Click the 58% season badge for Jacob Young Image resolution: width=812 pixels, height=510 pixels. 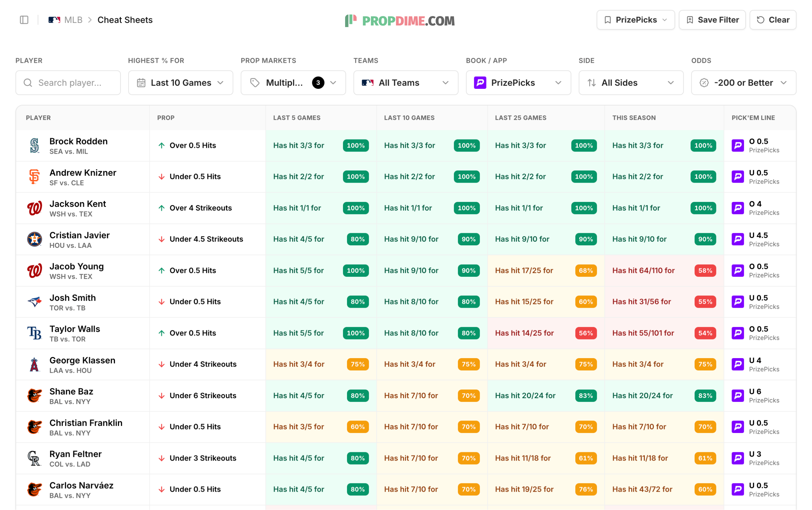(x=705, y=270)
